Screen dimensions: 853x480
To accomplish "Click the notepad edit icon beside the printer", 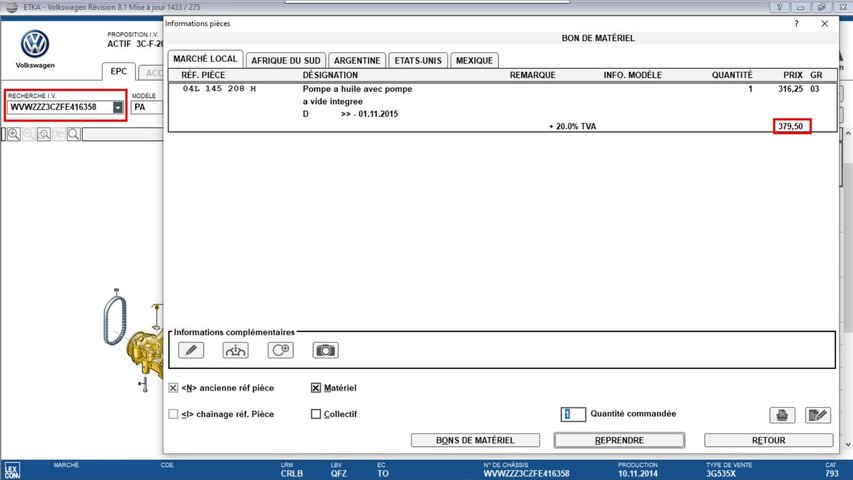I will coord(818,415).
